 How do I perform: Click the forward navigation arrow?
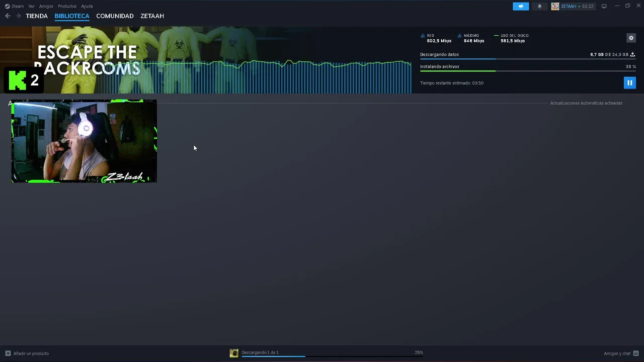click(18, 16)
